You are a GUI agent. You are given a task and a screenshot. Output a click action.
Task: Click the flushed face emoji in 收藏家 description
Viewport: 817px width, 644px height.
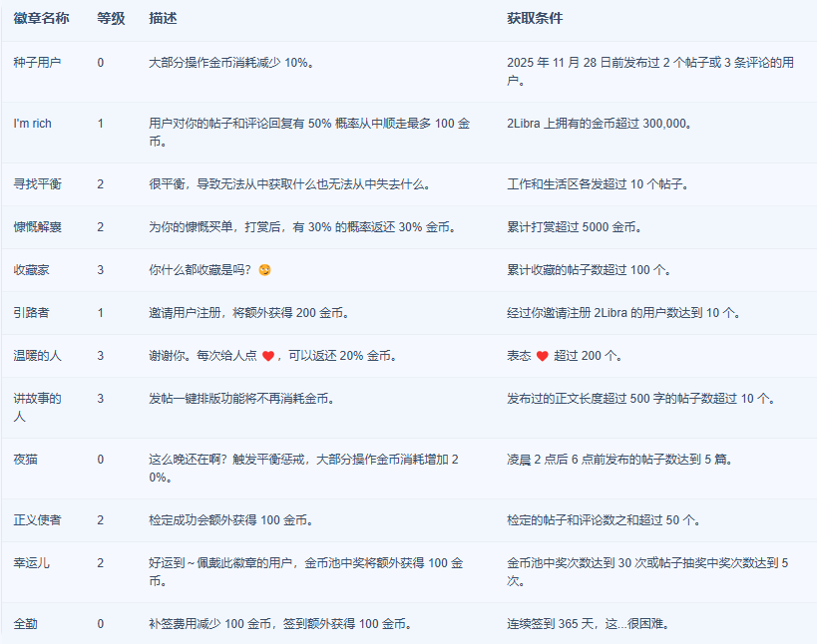click(264, 270)
